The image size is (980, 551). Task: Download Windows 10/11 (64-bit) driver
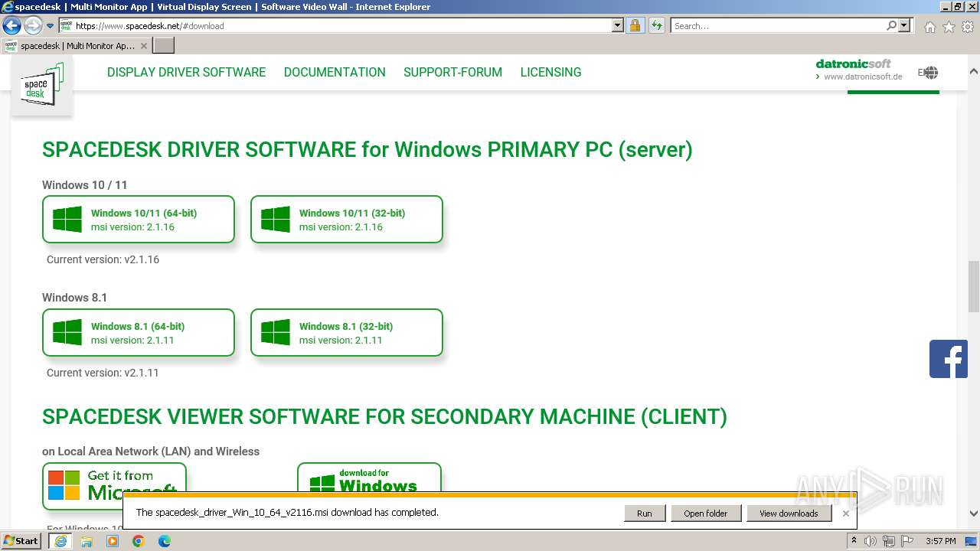(x=139, y=220)
